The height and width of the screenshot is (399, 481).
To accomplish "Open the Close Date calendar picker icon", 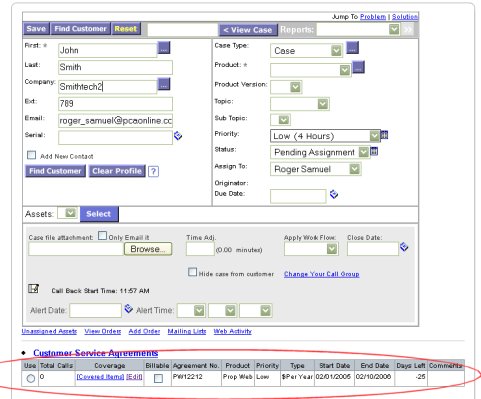I will coord(404,247).
